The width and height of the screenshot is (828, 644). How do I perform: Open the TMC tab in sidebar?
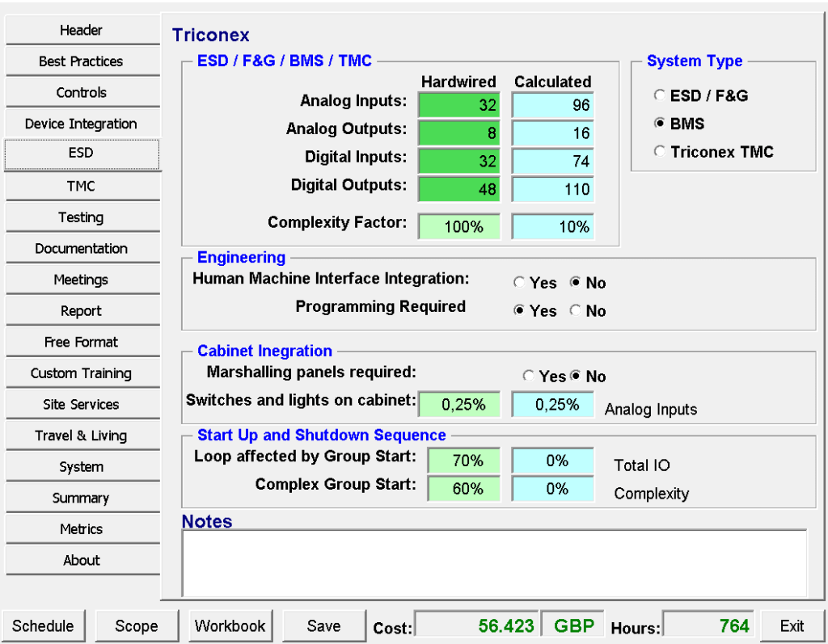point(82,186)
